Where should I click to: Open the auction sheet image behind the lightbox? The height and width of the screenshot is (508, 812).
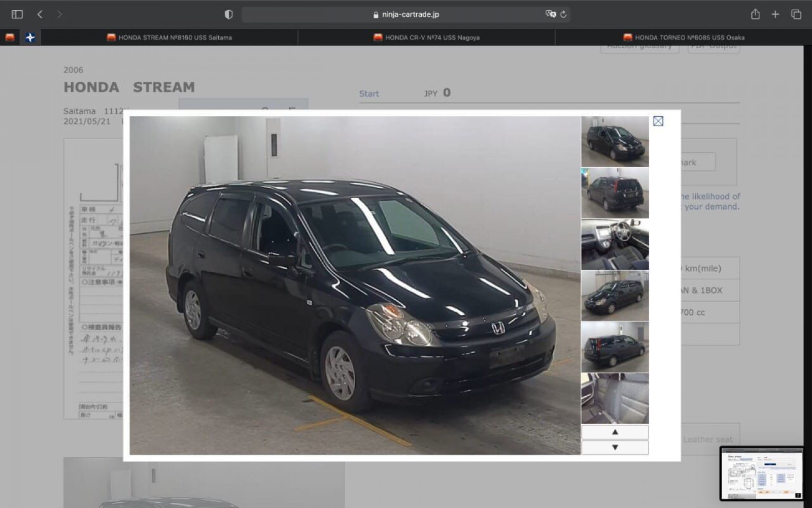pos(93,278)
